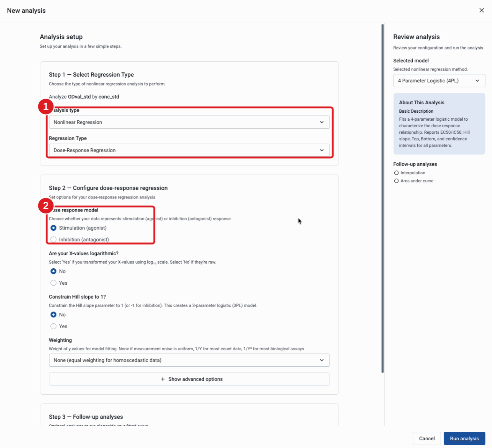This screenshot has width=492, height=448.
Task: Enable Area under curve follow-up analysis
Action: coord(396,181)
